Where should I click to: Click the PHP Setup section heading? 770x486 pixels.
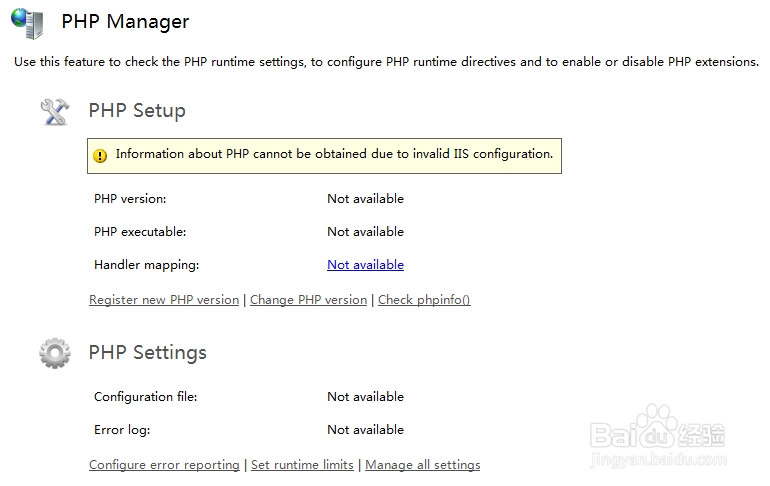(137, 110)
